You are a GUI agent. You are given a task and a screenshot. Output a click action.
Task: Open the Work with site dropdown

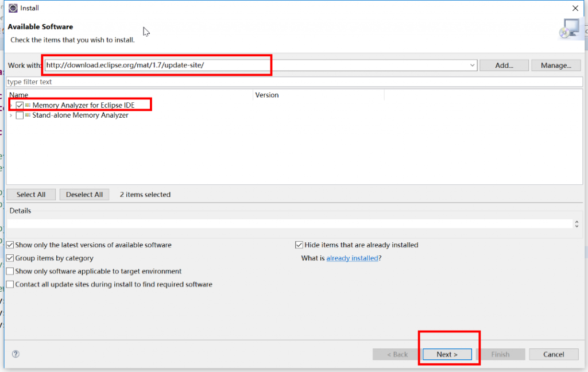[472, 65]
